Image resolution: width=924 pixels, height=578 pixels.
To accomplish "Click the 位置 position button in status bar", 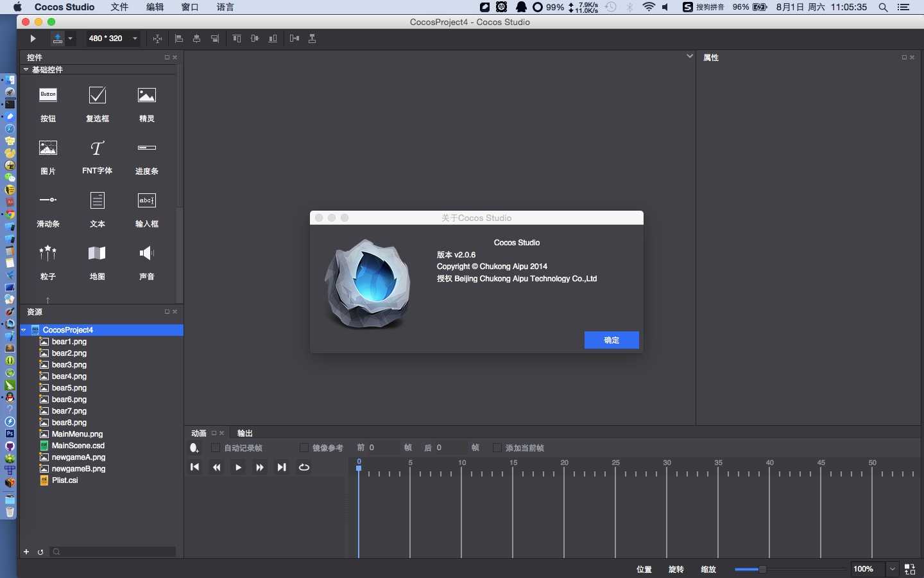I will tap(644, 570).
